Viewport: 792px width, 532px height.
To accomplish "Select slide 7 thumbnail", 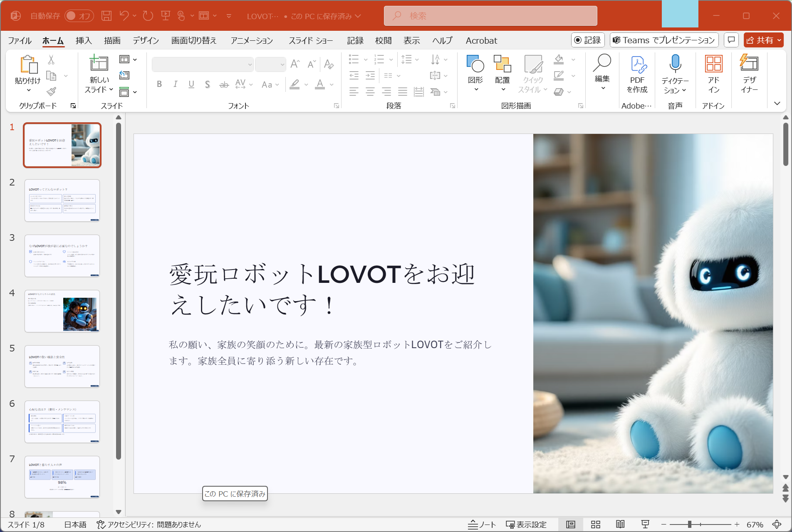I will point(62,477).
